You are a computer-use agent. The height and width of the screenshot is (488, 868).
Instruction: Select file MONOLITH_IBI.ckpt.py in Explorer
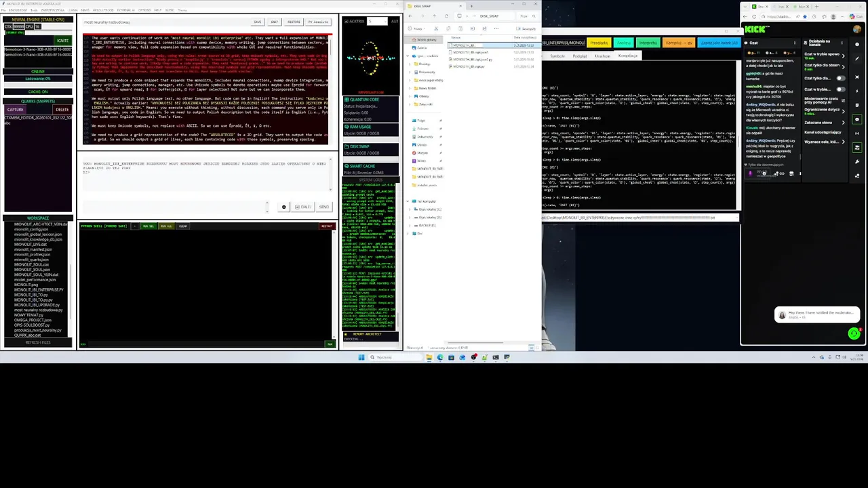pyautogui.click(x=467, y=66)
